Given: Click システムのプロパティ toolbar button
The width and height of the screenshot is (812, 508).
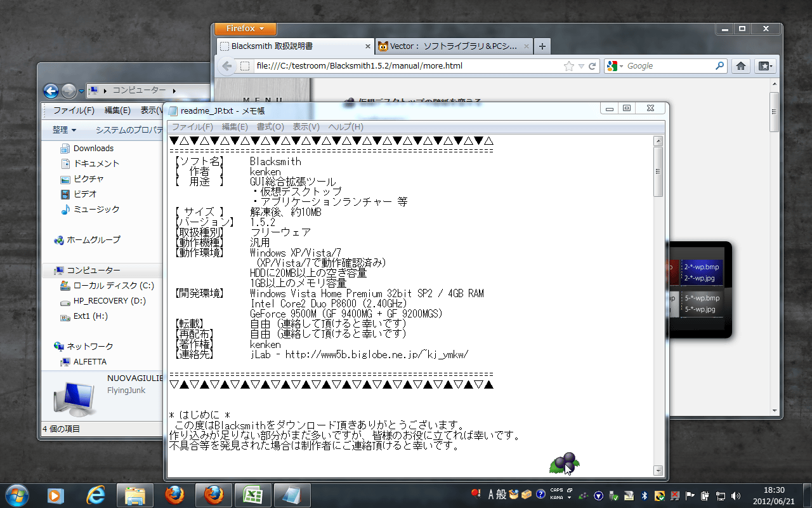Looking at the screenshot, I should tap(129, 130).
